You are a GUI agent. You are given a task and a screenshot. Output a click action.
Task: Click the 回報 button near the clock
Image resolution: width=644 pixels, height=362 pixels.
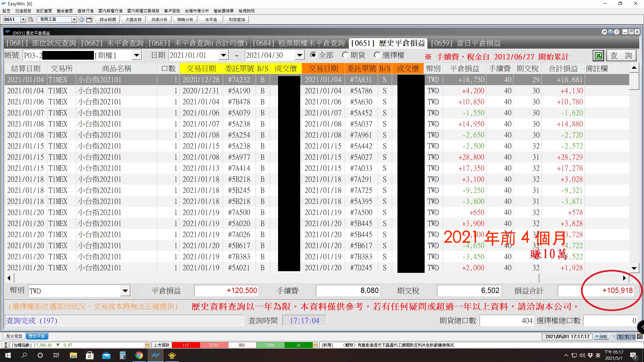601,337
